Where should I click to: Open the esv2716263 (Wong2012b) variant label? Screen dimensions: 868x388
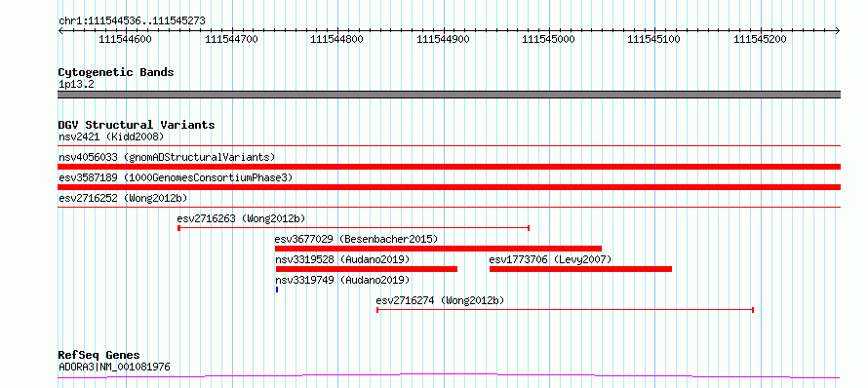[x=241, y=218]
